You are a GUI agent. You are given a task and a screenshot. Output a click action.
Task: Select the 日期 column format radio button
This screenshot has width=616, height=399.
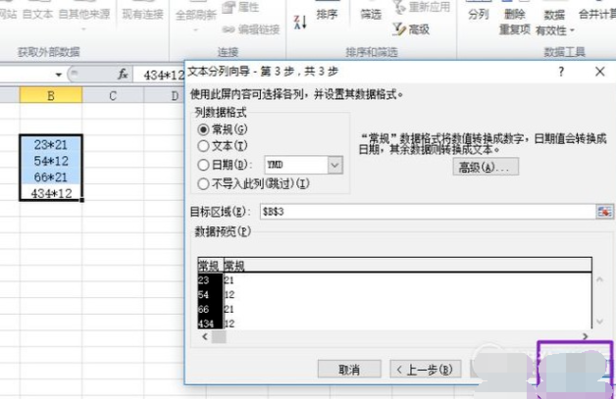tap(204, 165)
